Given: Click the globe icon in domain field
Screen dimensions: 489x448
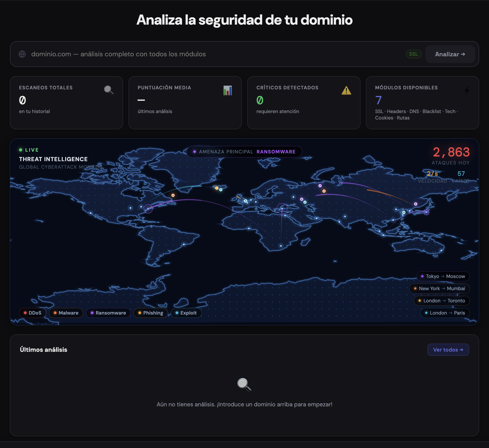Looking at the screenshot, I should tap(22, 54).
